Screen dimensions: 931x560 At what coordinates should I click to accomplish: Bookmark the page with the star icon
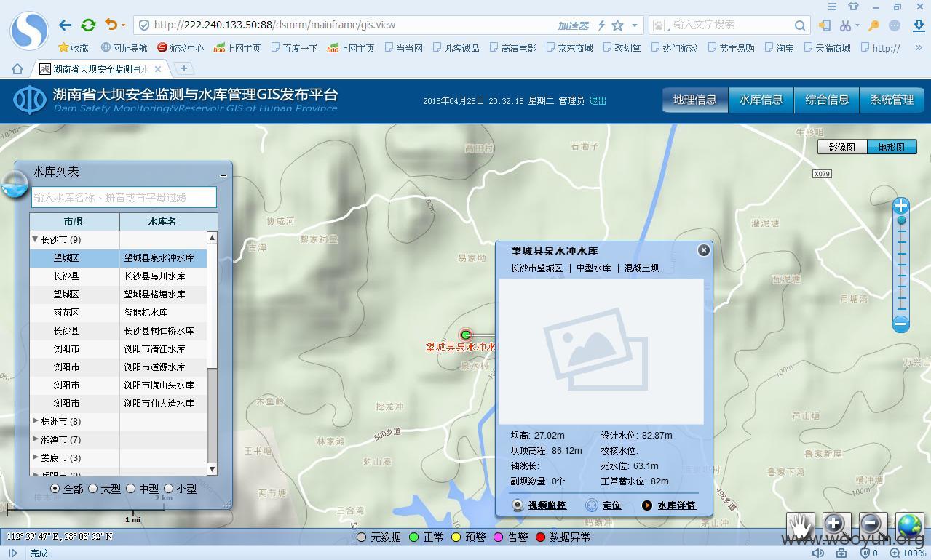point(617,25)
